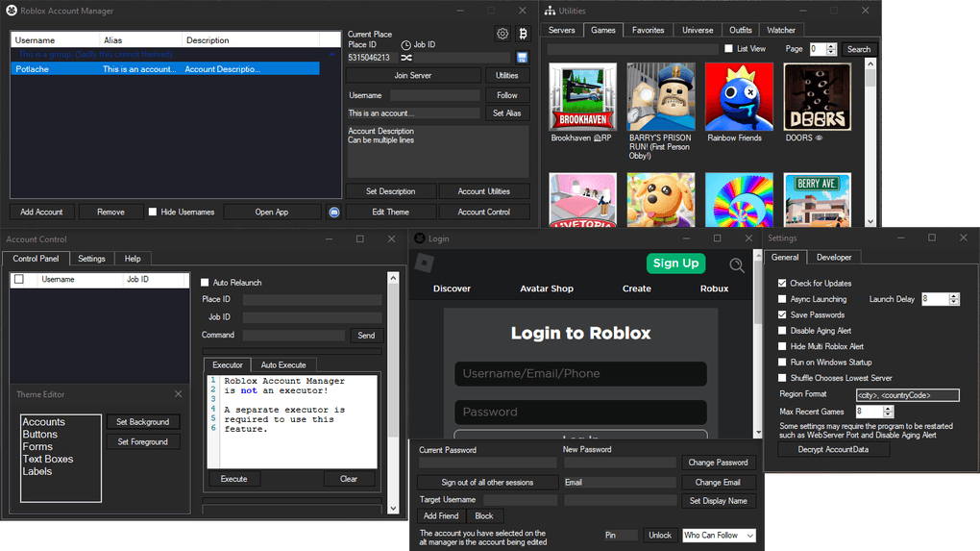Open the Brookhaven RP game thumbnail
This screenshot has height=551, width=980.
[x=582, y=96]
